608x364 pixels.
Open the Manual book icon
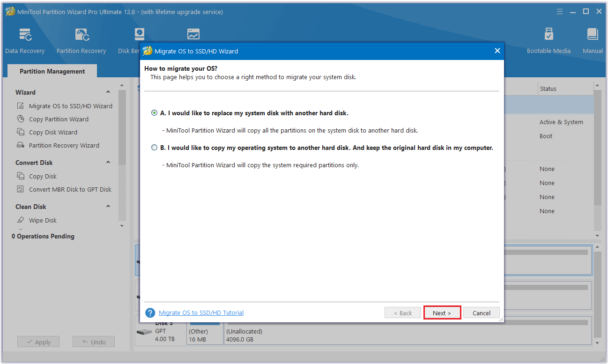[593, 35]
